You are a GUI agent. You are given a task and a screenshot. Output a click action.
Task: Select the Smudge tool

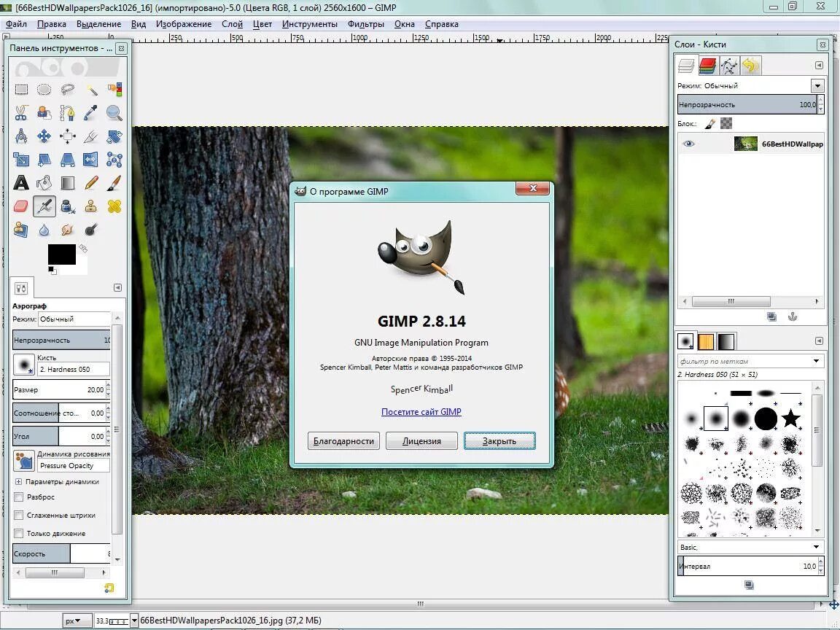click(68, 230)
